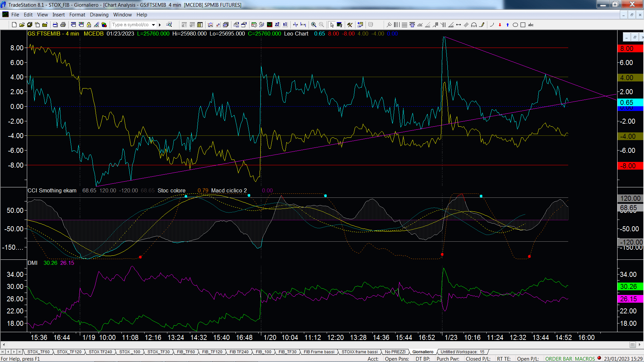Image resolution: width=644 pixels, height=362 pixels.
Task: Select the pointer arrow tool
Action: pyautogui.click(x=332, y=25)
